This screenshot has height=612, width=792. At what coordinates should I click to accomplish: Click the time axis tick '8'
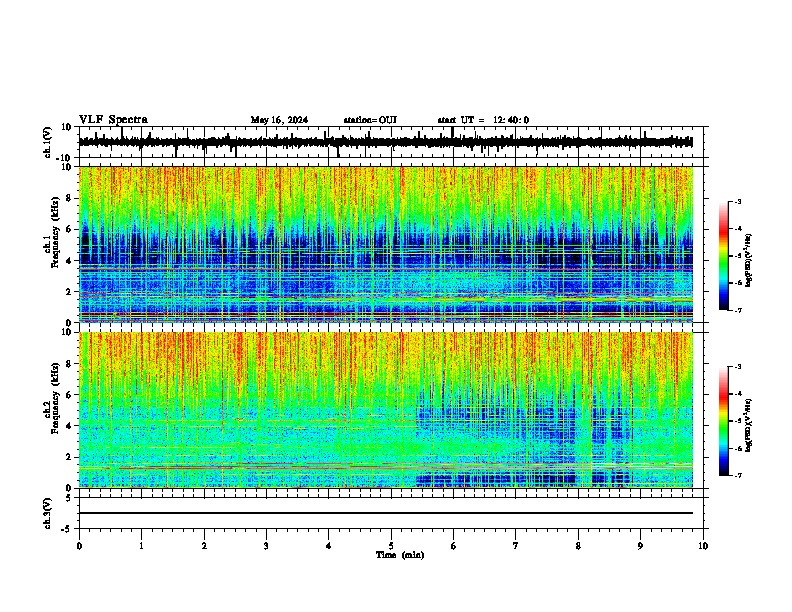pos(578,546)
